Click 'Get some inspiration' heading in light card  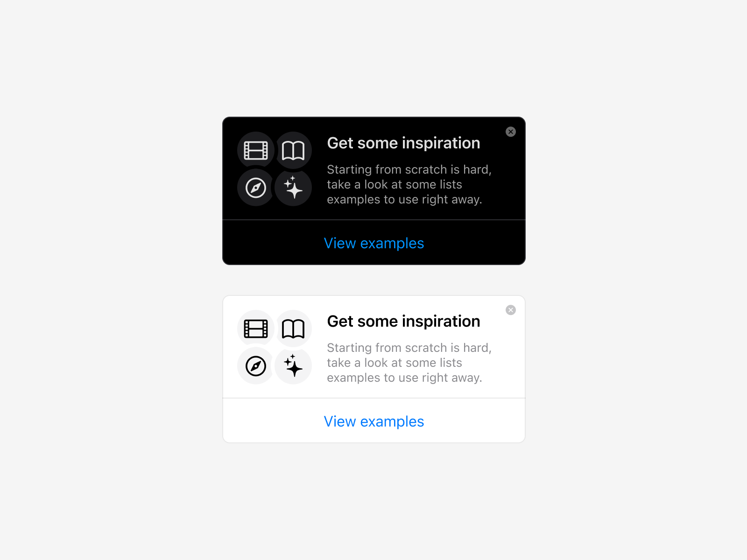pos(403,321)
